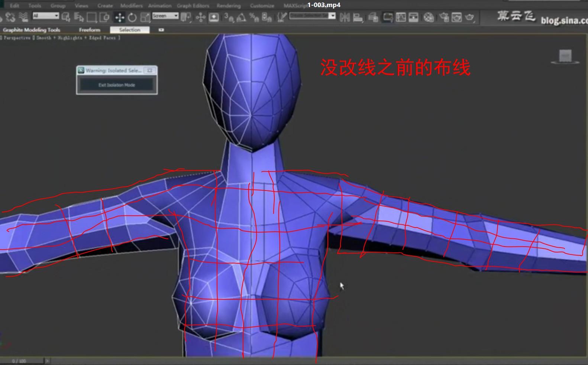
Task: Open the Create menu
Action: click(105, 6)
